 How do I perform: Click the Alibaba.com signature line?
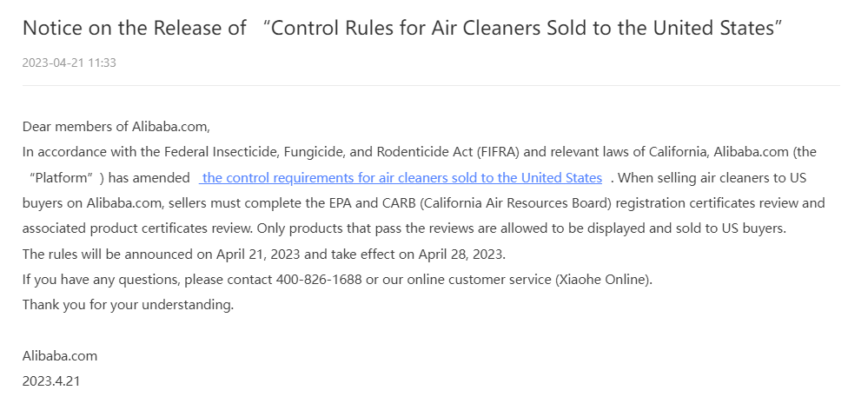click(x=60, y=355)
